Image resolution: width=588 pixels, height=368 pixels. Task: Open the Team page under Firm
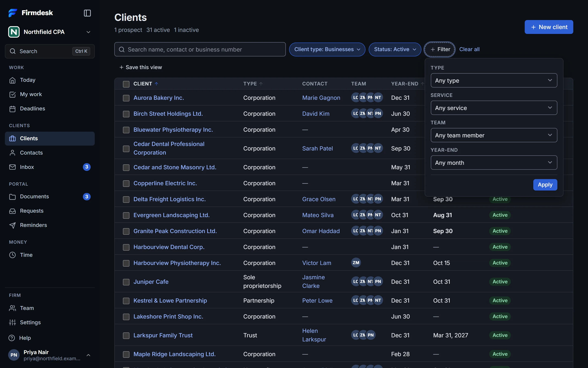[50, 308]
